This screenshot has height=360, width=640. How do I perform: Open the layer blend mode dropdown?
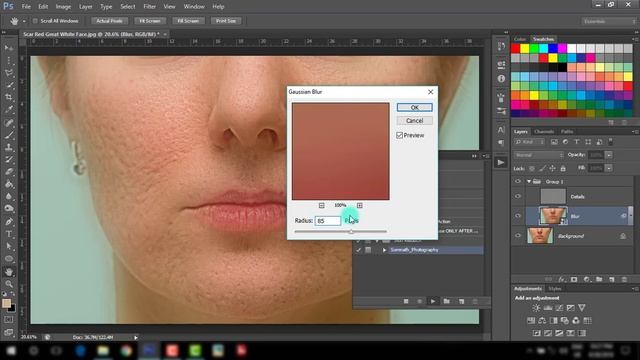(539, 155)
